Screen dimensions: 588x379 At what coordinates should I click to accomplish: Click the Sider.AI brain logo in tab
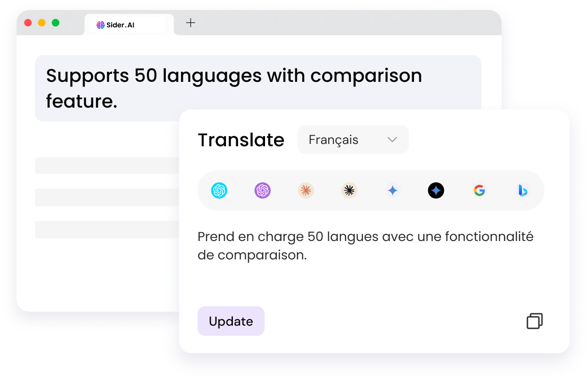click(100, 25)
